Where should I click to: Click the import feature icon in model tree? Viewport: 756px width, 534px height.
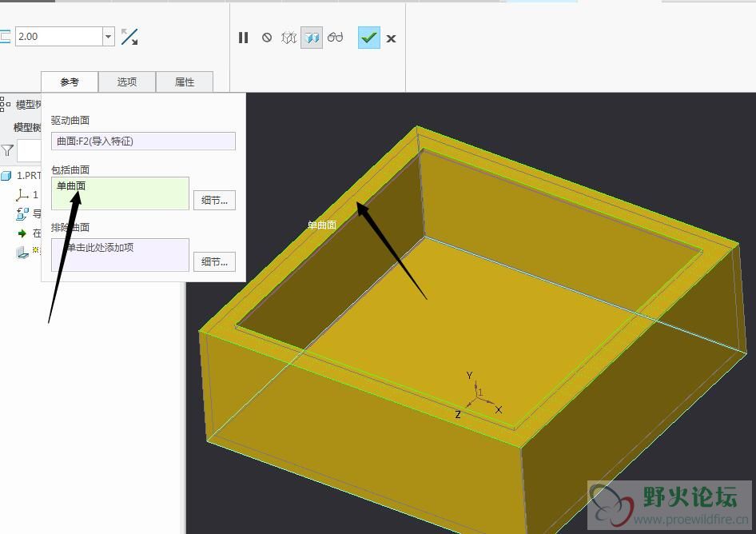22,213
